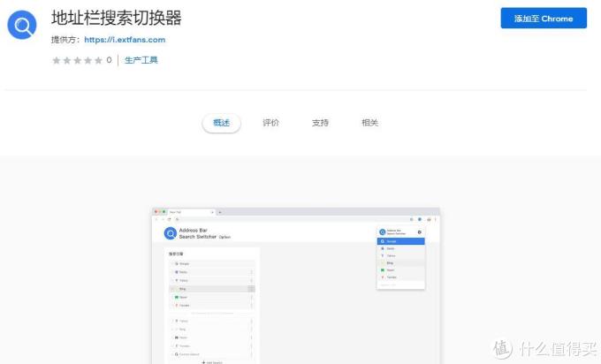Click the 添加至 Chrome button

[x=544, y=18]
